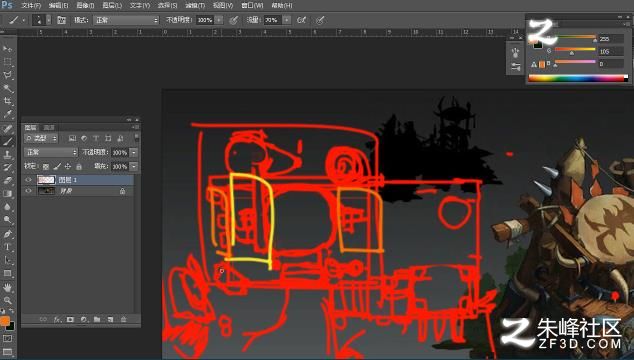Screen dimensions: 634x360
Task: Click the link layers icon in Layers panel
Action: [43, 319]
